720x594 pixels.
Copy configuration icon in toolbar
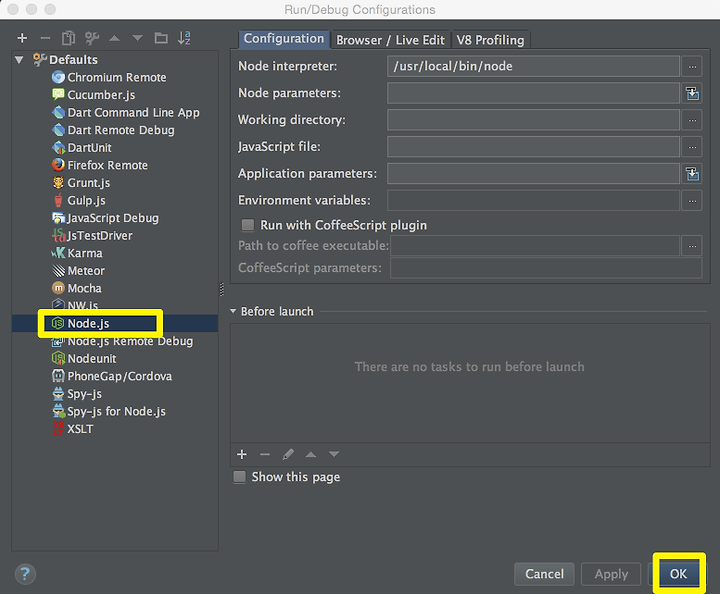[x=68, y=38]
